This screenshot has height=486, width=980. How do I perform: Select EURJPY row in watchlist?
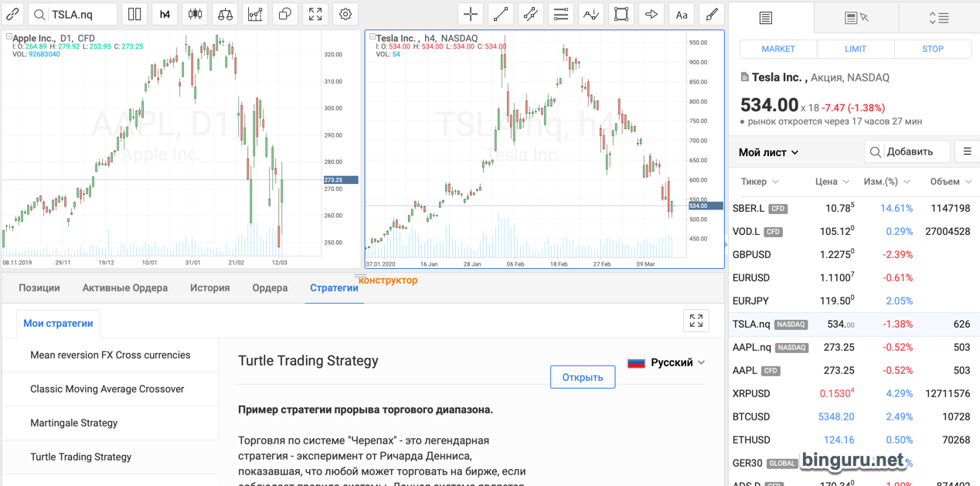coord(854,301)
